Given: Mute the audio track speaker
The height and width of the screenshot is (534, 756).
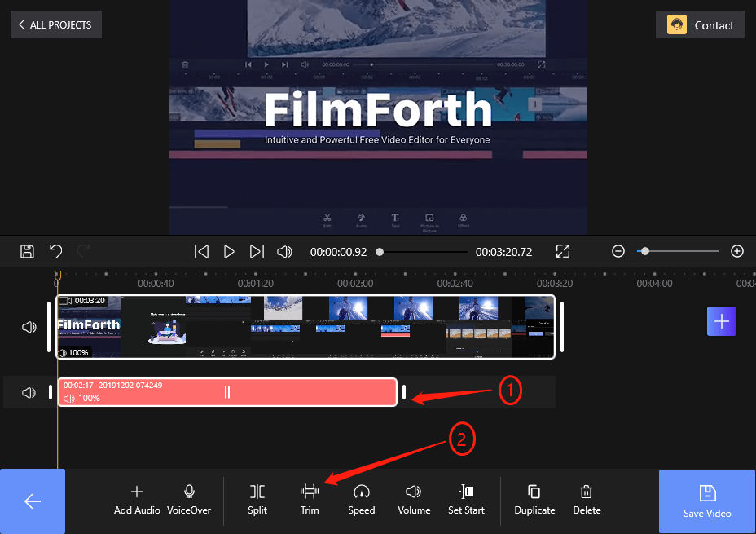Looking at the screenshot, I should (x=29, y=393).
